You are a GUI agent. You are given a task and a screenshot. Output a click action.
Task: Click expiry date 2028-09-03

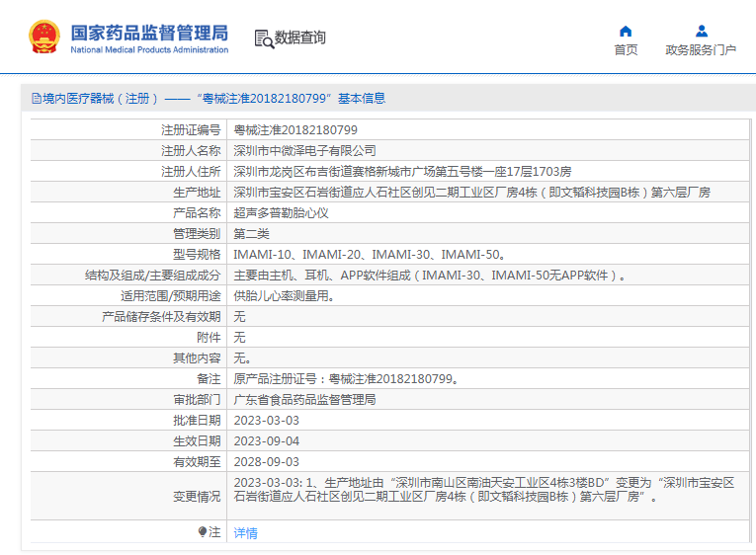[267, 462]
